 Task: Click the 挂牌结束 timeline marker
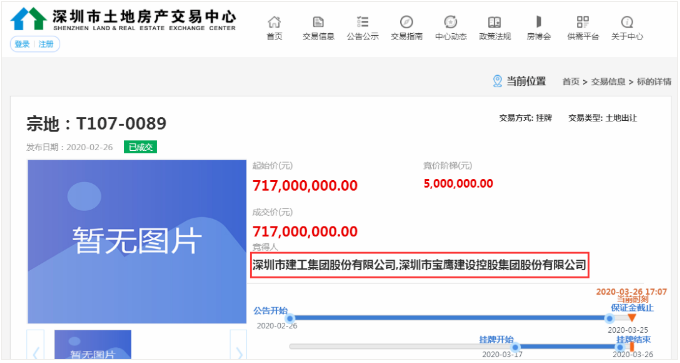pyautogui.click(x=620, y=347)
